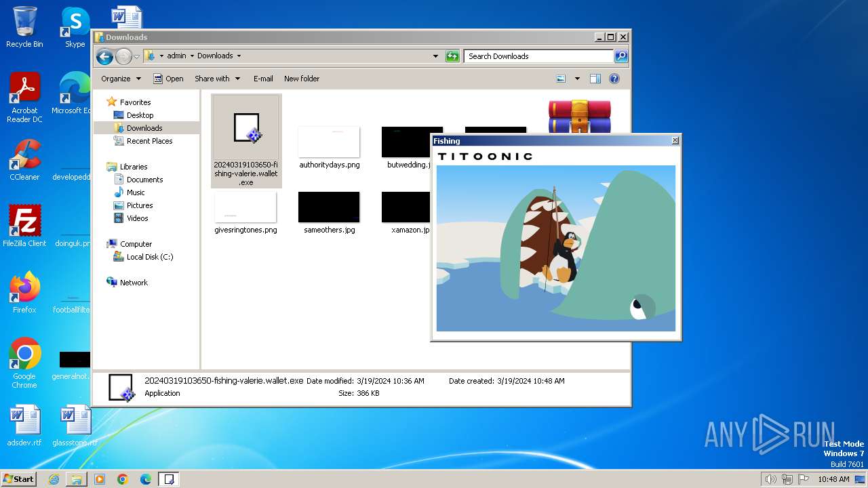
Task: Close the Fishing window
Action: [675, 141]
